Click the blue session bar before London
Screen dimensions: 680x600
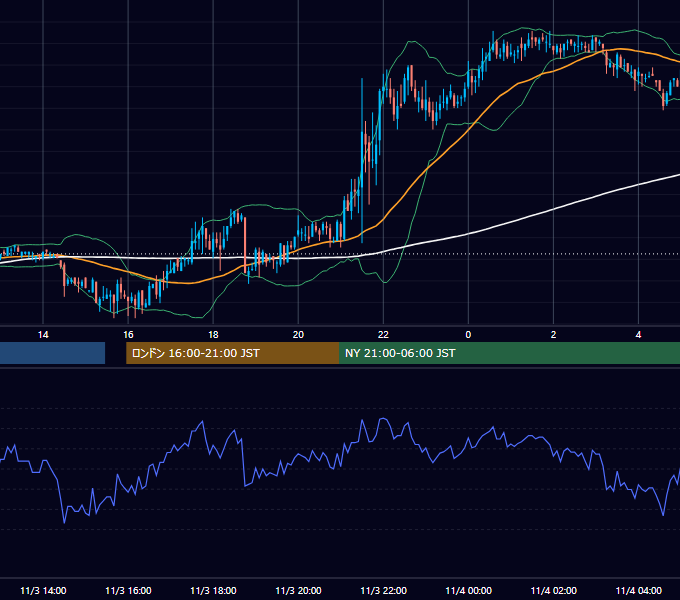coord(52,353)
